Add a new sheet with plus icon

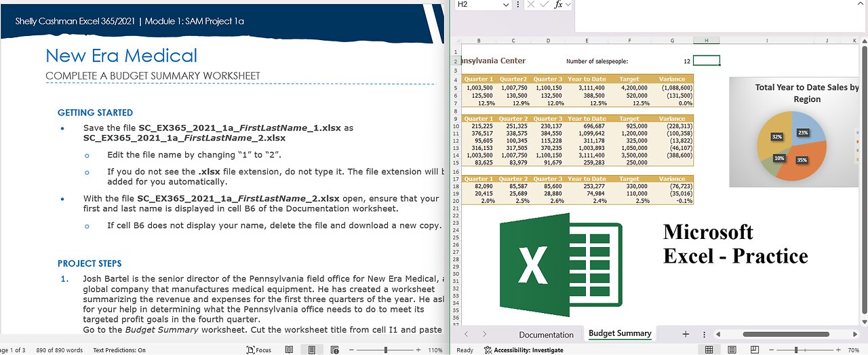(686, 334)
